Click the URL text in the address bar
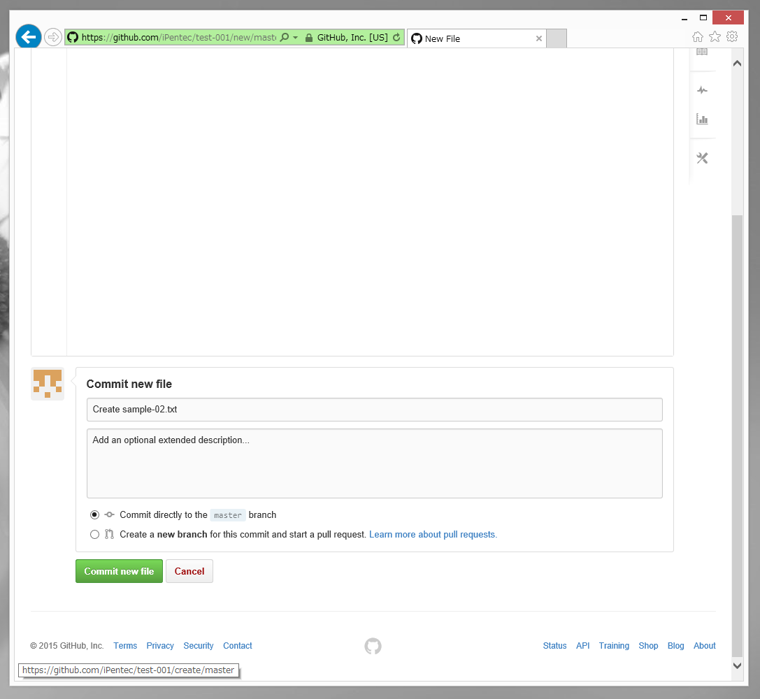Image resolution: width=760 pixels, height=699 pixels. [179, 37]
